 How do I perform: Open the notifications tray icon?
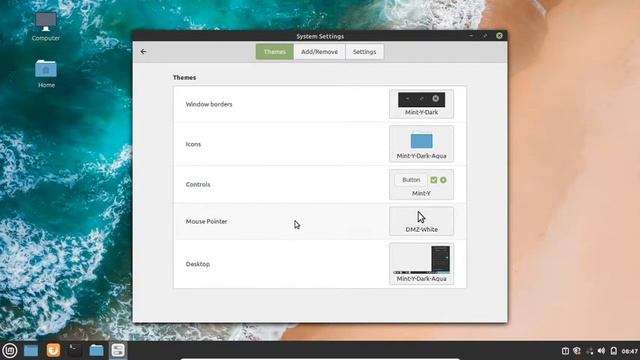[613, 351]
